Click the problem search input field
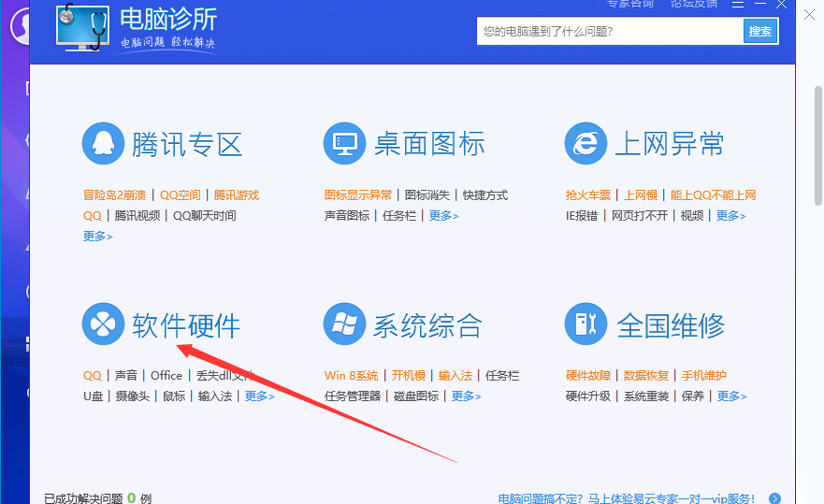Image resolution: width=824 pixels, height=504 pixels. pos(610,32)
